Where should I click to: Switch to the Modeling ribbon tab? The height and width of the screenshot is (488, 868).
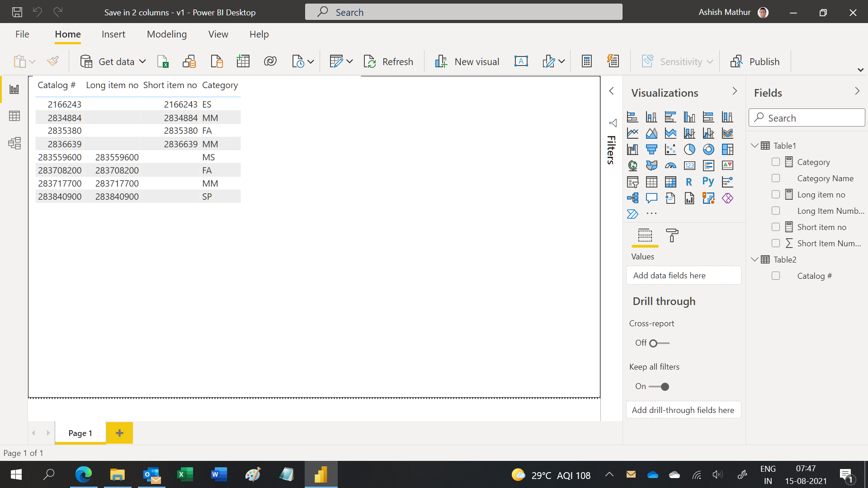[167, 34]
